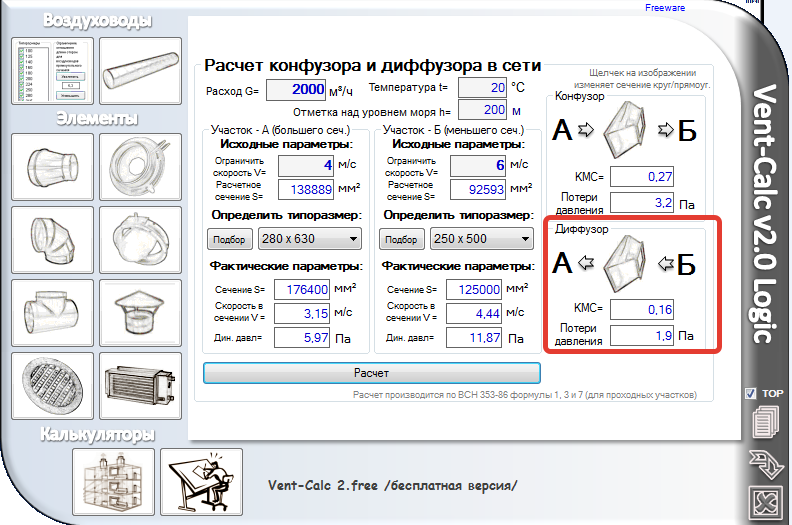Image resolution: width=792 pixels, height=525 pixels.
Task: Click the ВСН 353-86 calculation note
Action: point(525,395)
